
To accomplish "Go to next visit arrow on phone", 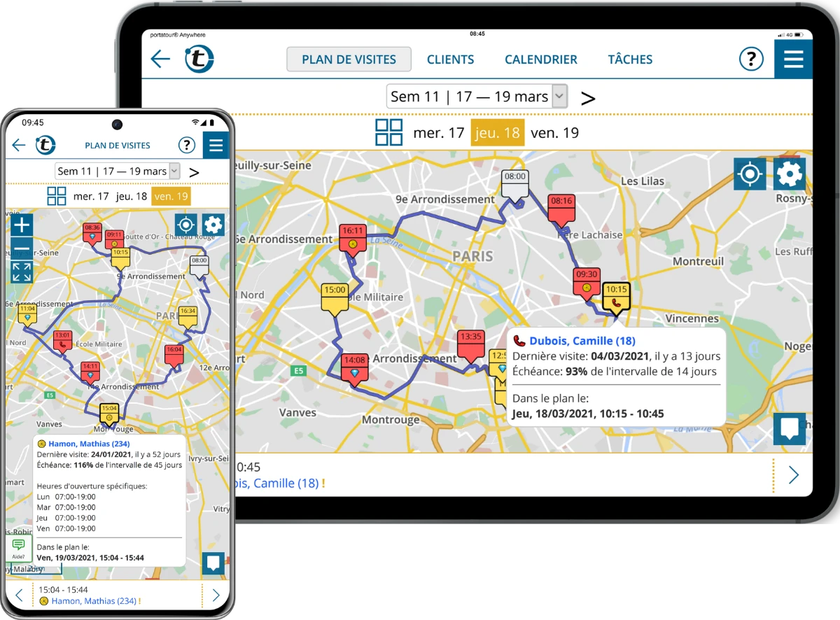I will [x=216, y=596].
